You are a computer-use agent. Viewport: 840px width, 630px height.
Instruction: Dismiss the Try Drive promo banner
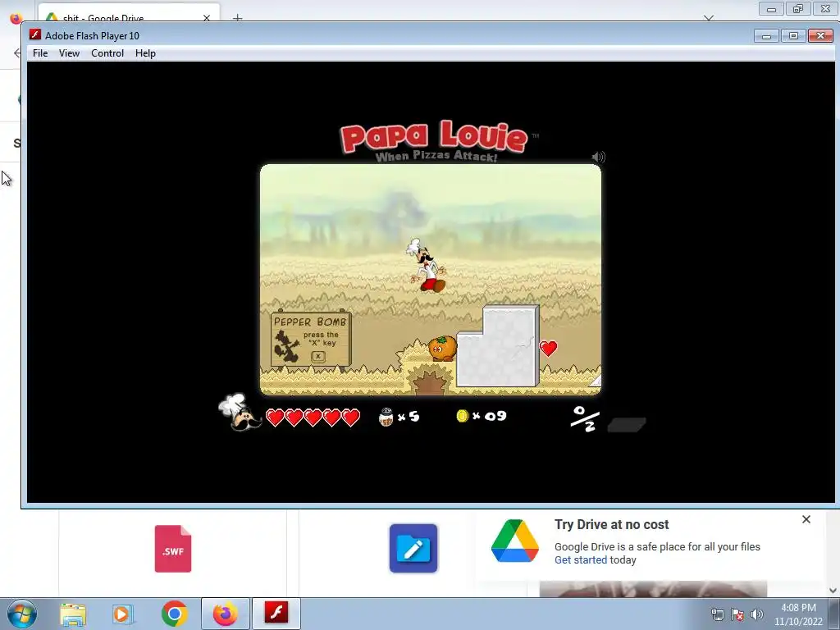(x=806, y=519)
